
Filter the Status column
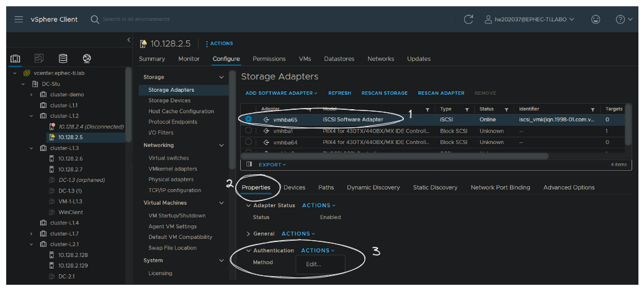pos(506,109)
